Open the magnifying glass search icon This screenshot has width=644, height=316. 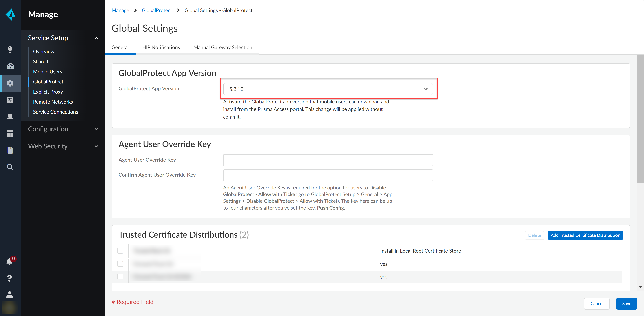pos(10,167)
